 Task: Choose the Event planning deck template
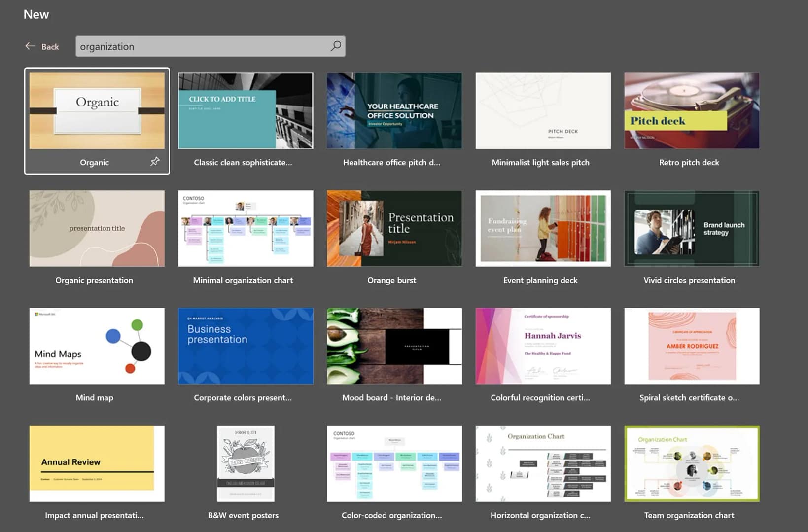pos(543,228)
